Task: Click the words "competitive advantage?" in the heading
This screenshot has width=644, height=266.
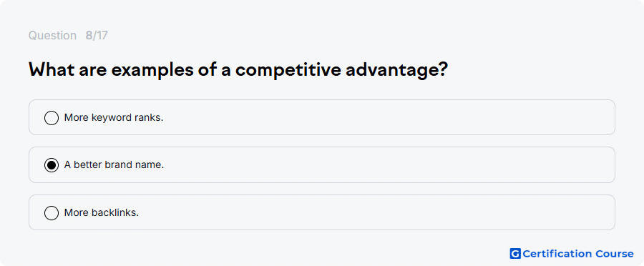Action: [341, 70]
